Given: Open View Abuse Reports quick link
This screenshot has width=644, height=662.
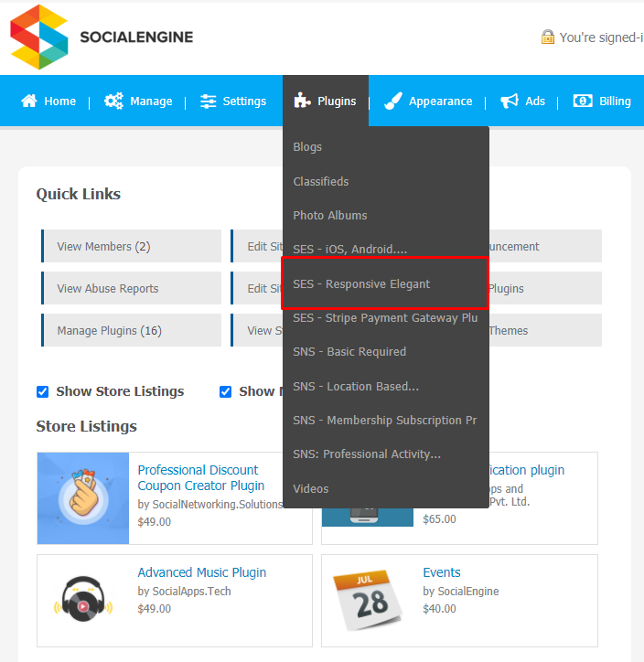Looking at the screenshot, I should point(132,288).
